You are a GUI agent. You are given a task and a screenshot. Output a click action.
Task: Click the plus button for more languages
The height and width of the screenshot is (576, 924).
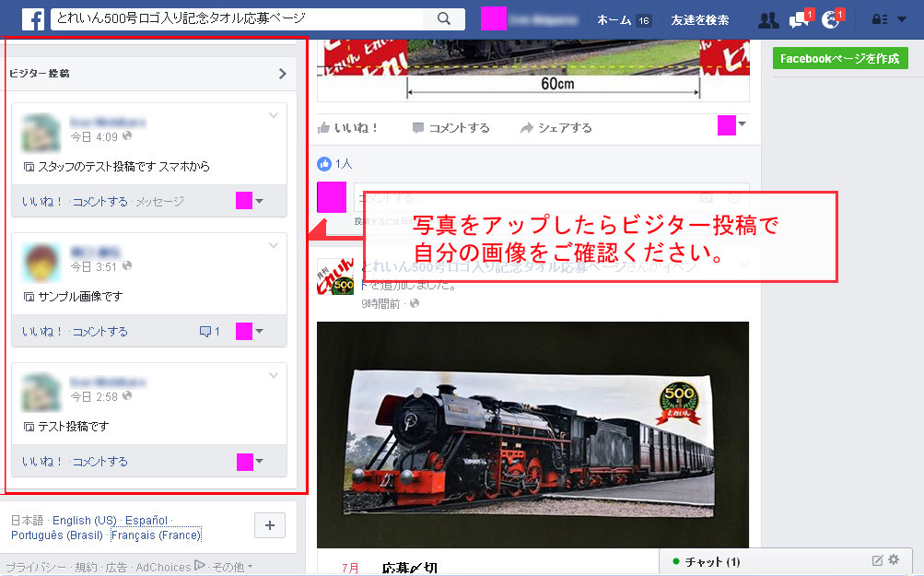coord(270,525)
